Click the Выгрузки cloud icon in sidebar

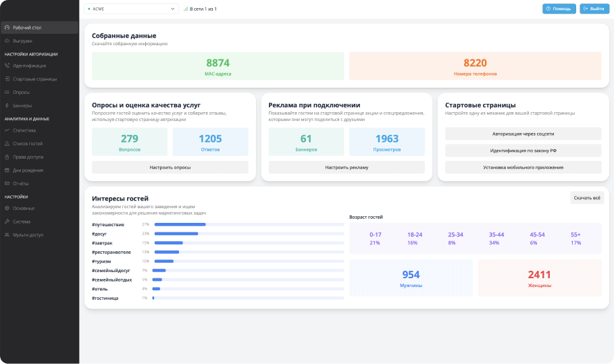[7, 41]
